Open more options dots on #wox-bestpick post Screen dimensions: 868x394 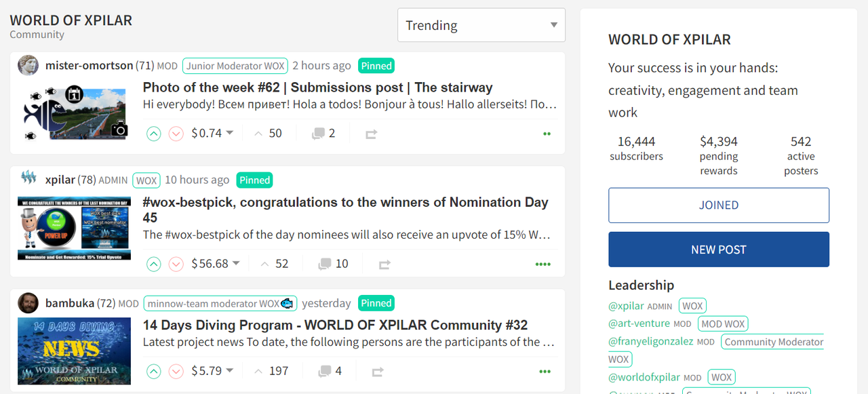(x=543, y=264)
